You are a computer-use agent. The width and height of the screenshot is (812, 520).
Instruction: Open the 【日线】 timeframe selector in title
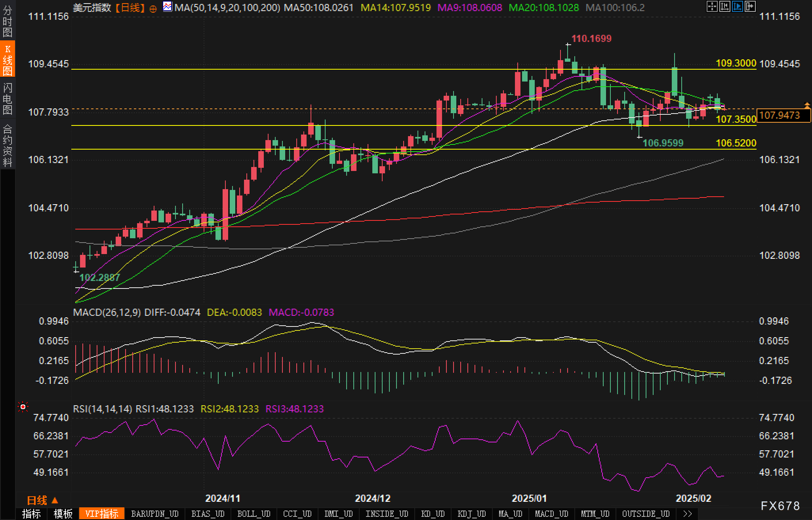pyautogui.click(x=130, y=8)
